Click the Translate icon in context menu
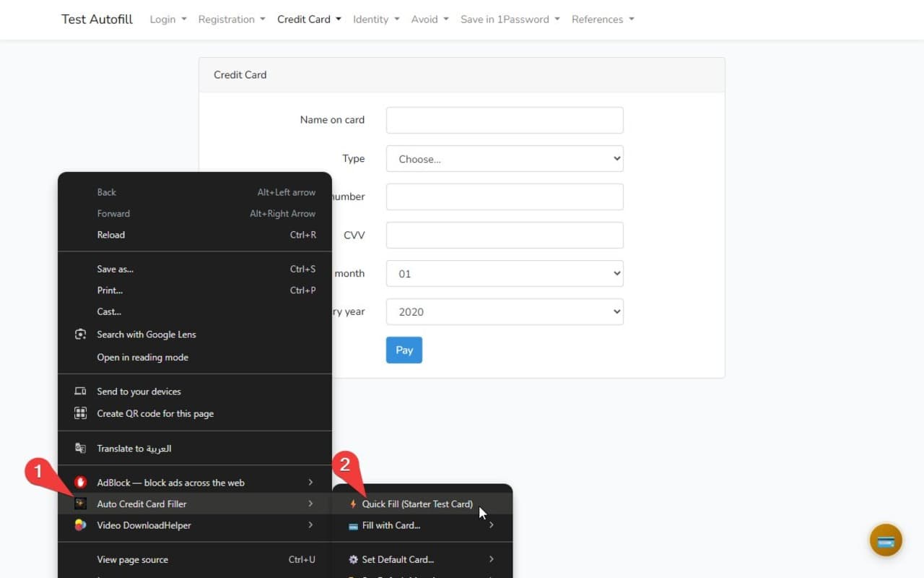The width and height of the screenshot is (924, 578). (x=81, y=449)
